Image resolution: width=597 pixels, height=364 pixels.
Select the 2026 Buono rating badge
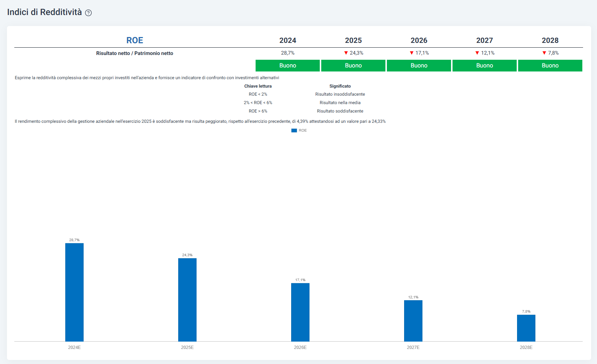coord(419,66)
